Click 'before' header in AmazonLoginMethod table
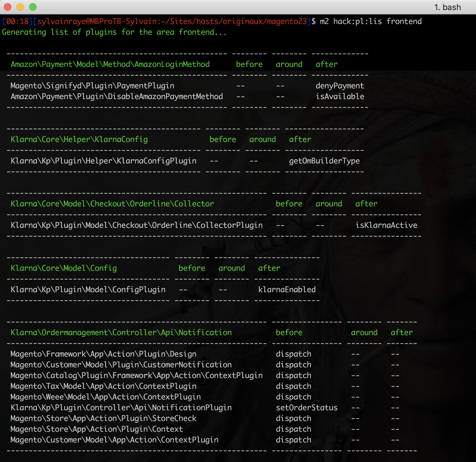This screenshot has height=462, width=476. point(249,64)
